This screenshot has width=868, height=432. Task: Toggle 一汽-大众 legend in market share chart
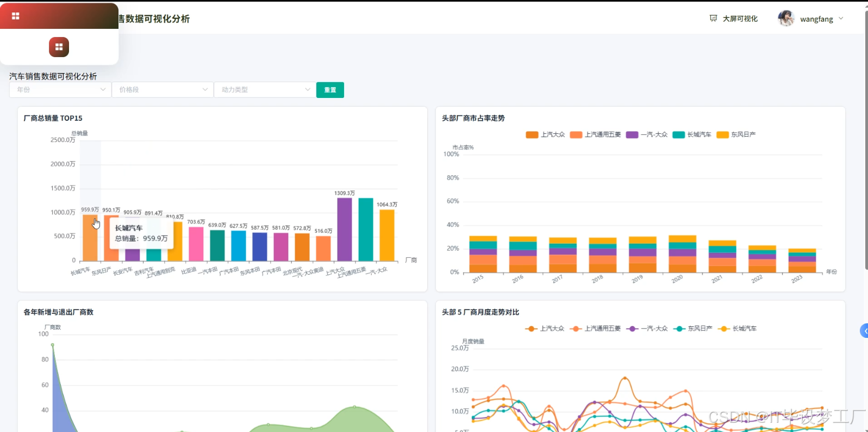[x=647, y=134]
